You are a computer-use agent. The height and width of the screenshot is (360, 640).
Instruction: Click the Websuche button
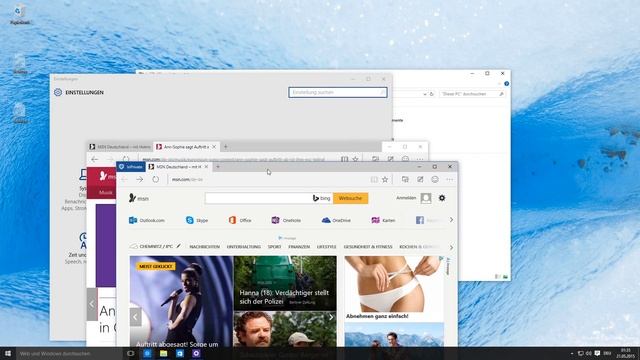coord(350,198)
